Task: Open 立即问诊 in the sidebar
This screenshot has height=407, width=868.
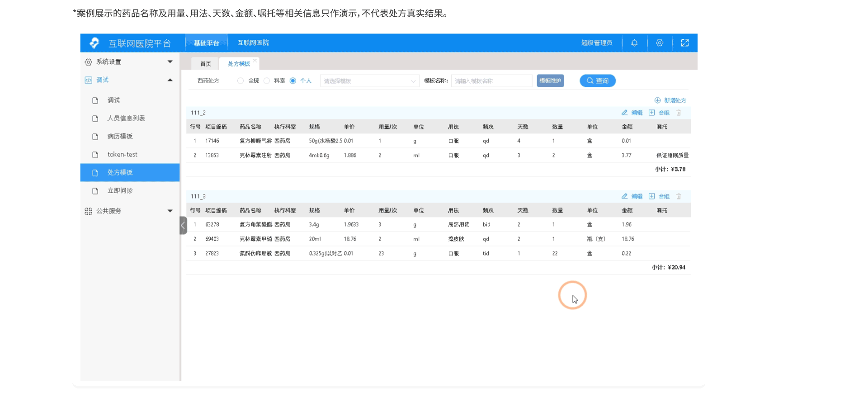Action: pos(130,191)
